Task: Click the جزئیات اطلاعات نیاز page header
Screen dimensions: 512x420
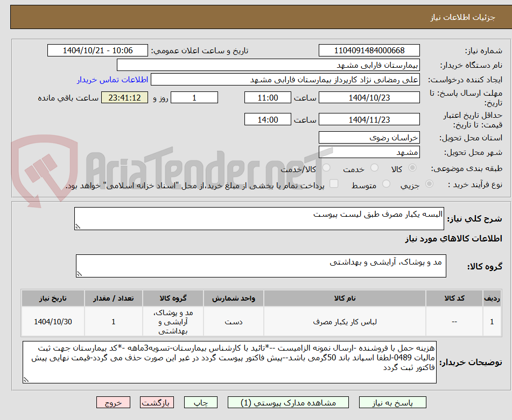Action: point(462,17)
